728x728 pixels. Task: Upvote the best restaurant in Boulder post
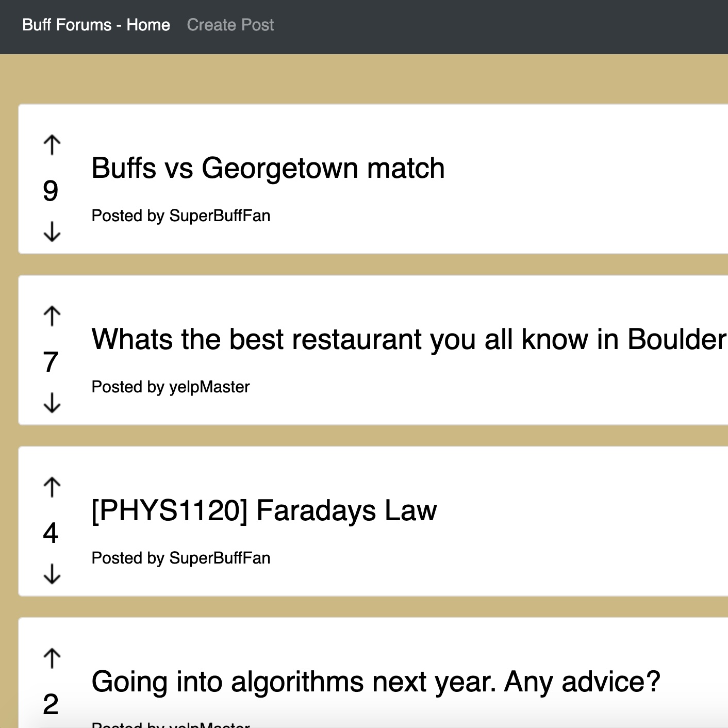pyautogui.click(x=52, y=316)
